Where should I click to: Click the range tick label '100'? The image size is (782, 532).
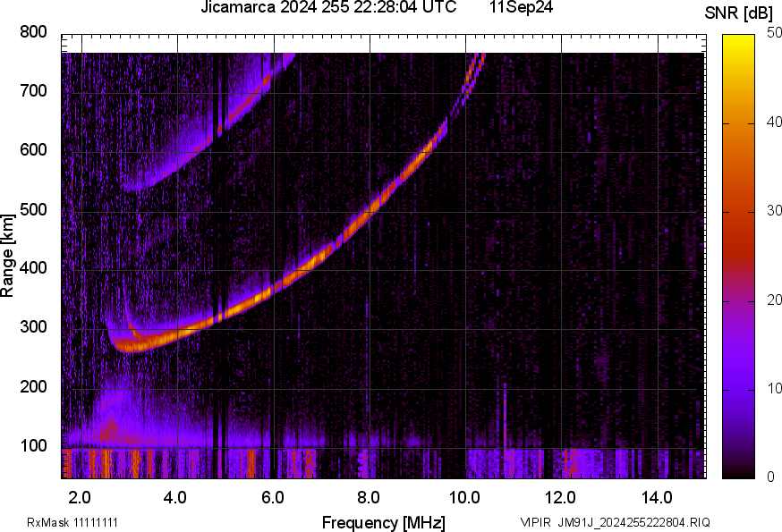[x=33, y=446]
